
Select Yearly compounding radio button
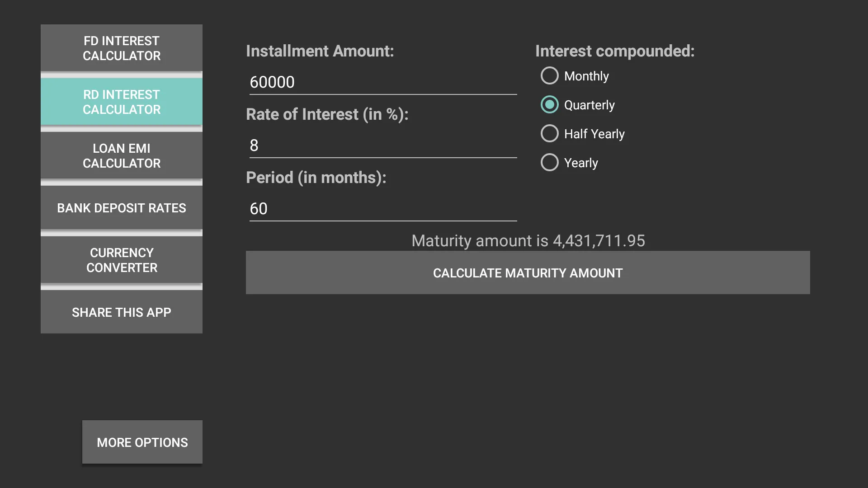[570, 163]
